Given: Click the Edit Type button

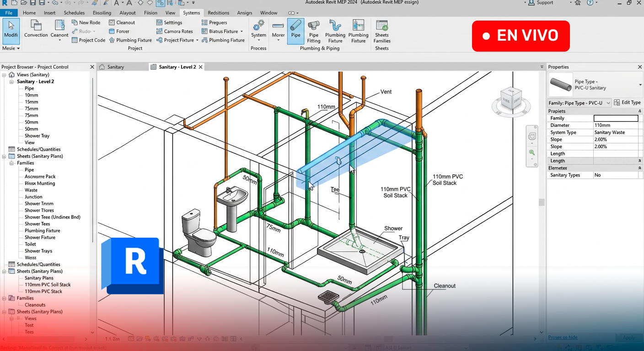Looking at the screenshot, I should click(x=628, y=102).
